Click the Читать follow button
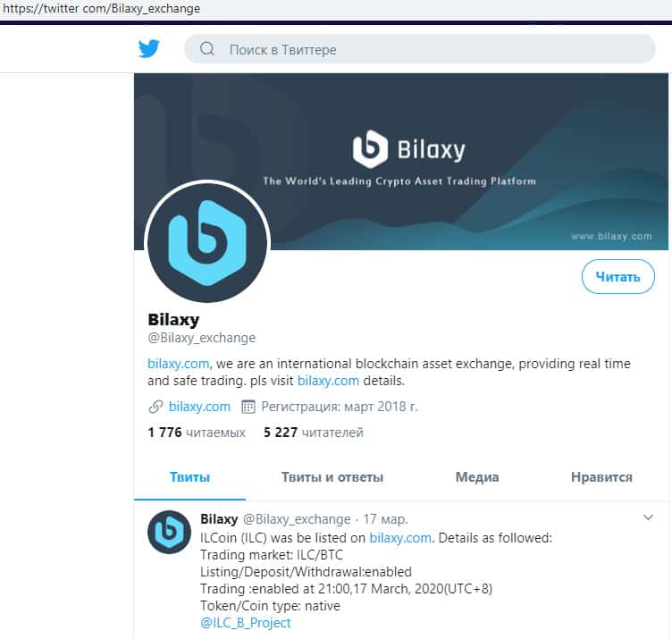 click(x=618, y=277)
